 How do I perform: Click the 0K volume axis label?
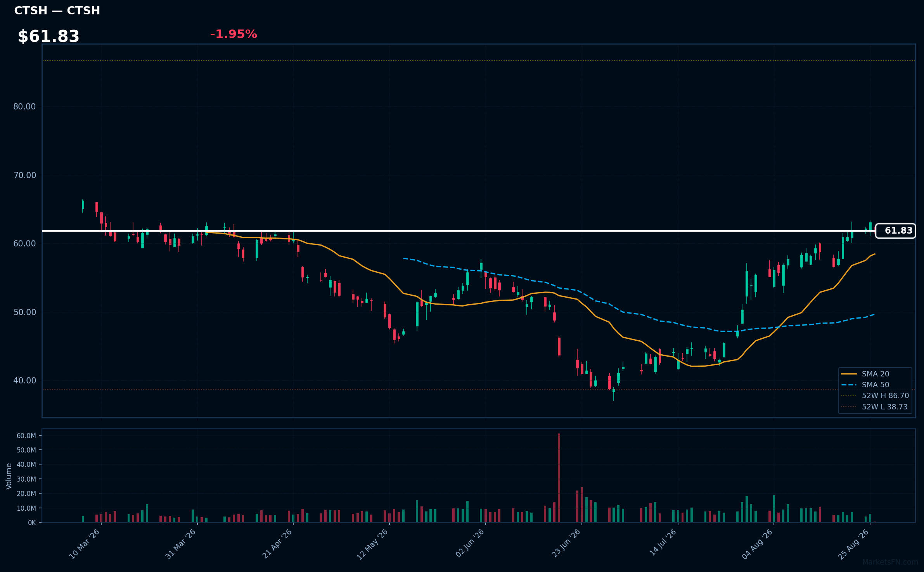point(32,523)
